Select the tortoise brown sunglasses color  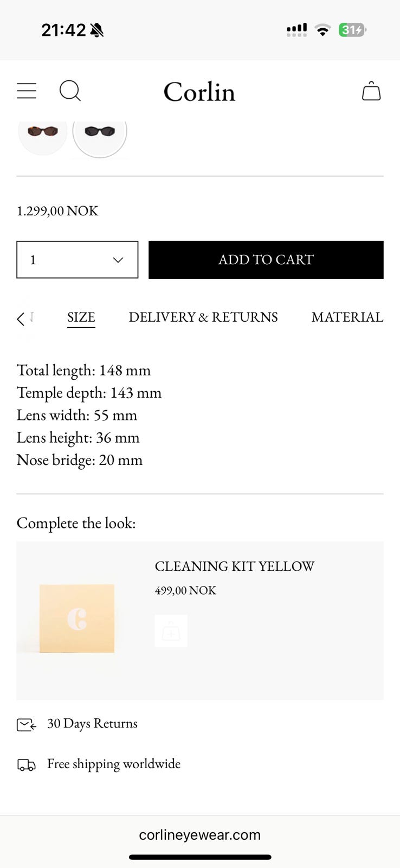point(43,131)
